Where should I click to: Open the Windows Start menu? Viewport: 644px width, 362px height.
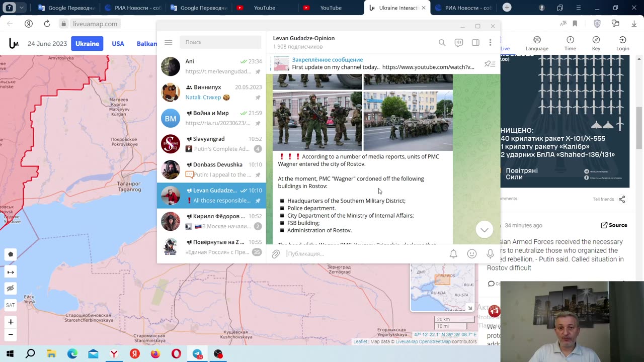pyautogui.click(x=10, y=354)
